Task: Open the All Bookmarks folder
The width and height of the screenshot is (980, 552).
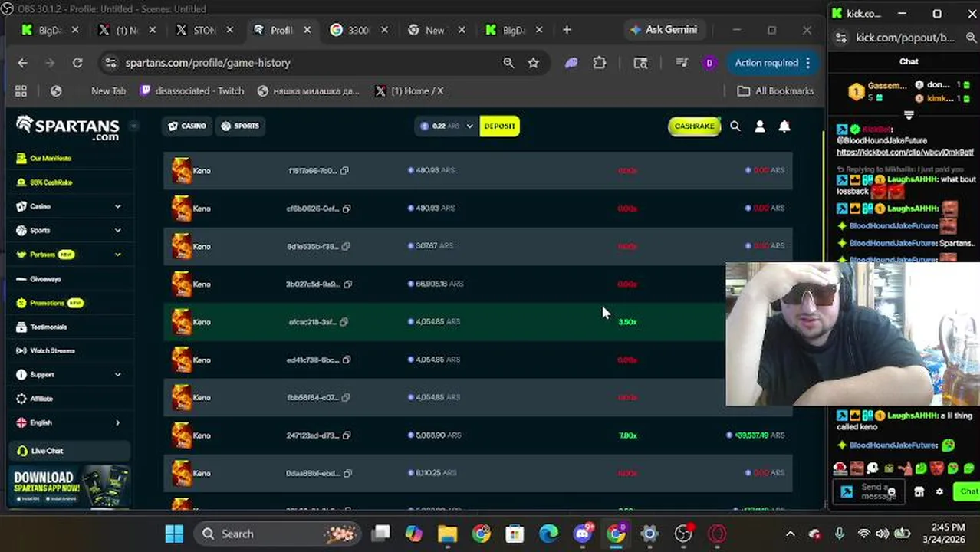Action: tap(775, 91)
